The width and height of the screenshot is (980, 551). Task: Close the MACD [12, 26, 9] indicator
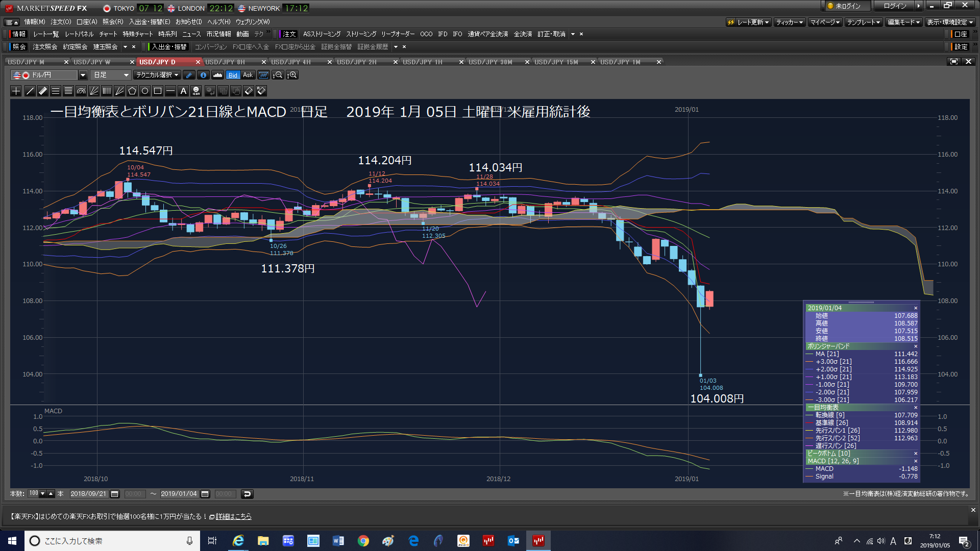916,461
